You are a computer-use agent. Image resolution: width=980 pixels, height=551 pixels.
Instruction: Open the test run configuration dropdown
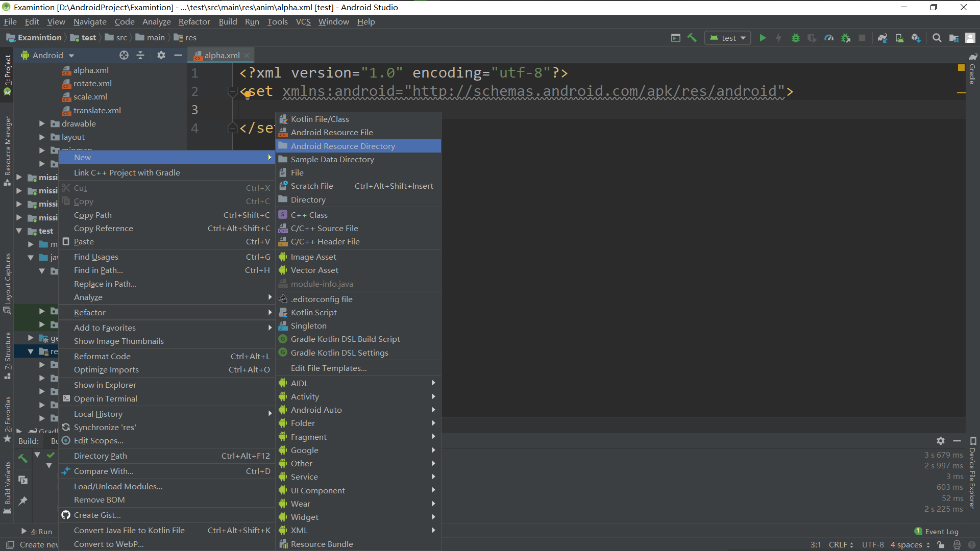point(728,38)
